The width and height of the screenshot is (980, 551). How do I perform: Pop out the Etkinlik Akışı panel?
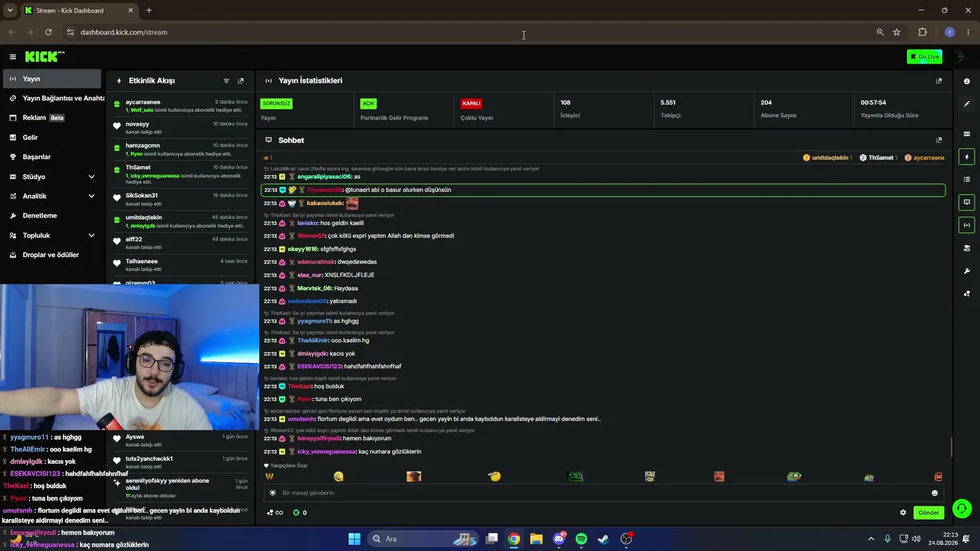pyautogui.click(x=240, y=80)
